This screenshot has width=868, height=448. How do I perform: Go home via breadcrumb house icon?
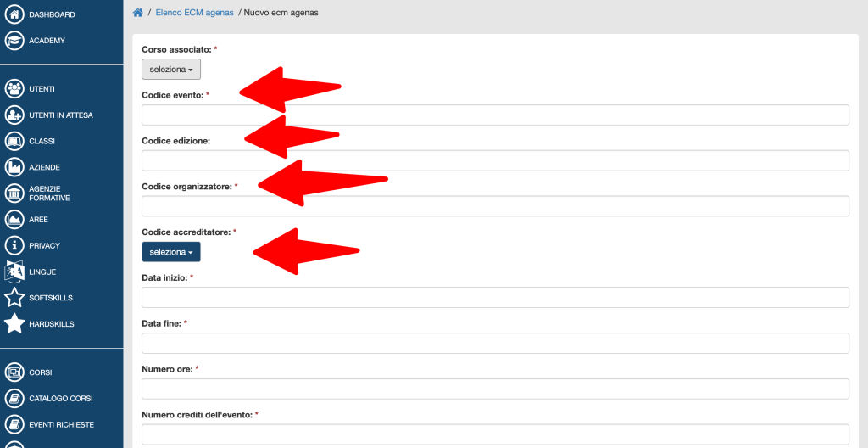coord(138,13)
